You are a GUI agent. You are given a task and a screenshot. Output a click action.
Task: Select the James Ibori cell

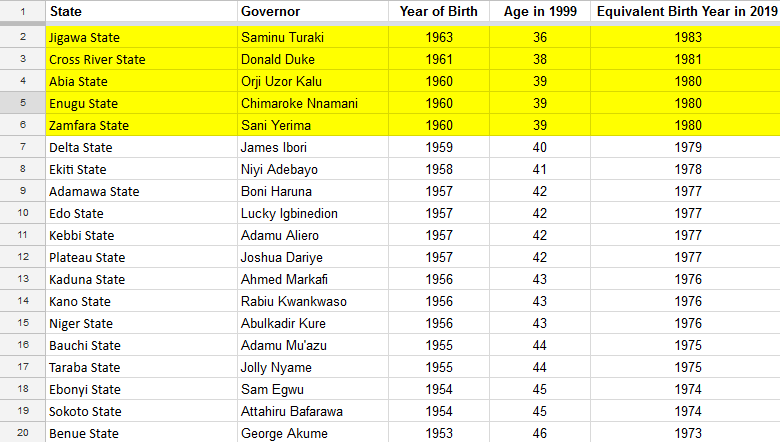(313, 147)
